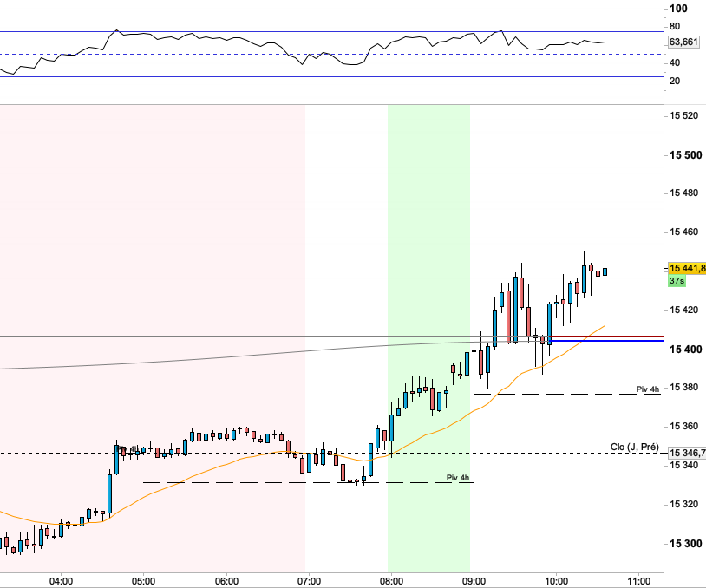Click the 15 400 price axis label

686,350
